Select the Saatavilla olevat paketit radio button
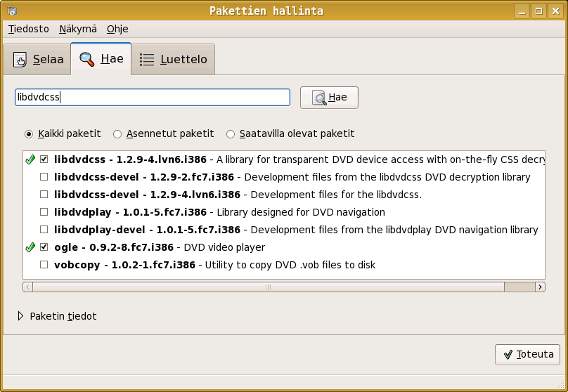The image size is (568, 392). tap(231, 133)
